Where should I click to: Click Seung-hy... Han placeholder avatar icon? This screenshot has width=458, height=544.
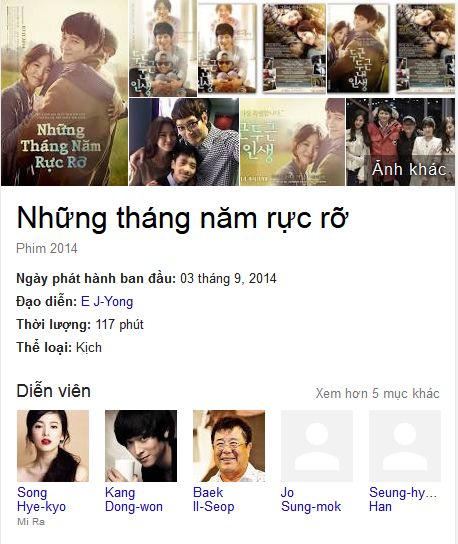coord(405,446)
